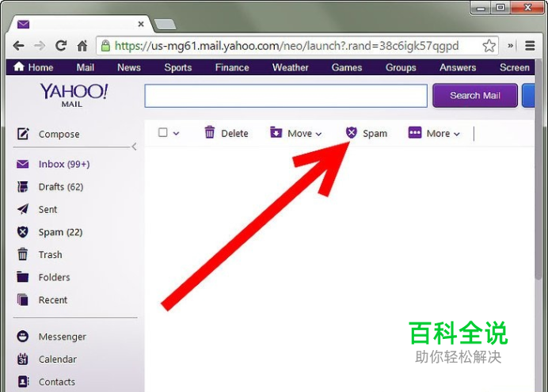Click the Recent icon in sidebar
The image size is (548, 392).
coord(23,299)
